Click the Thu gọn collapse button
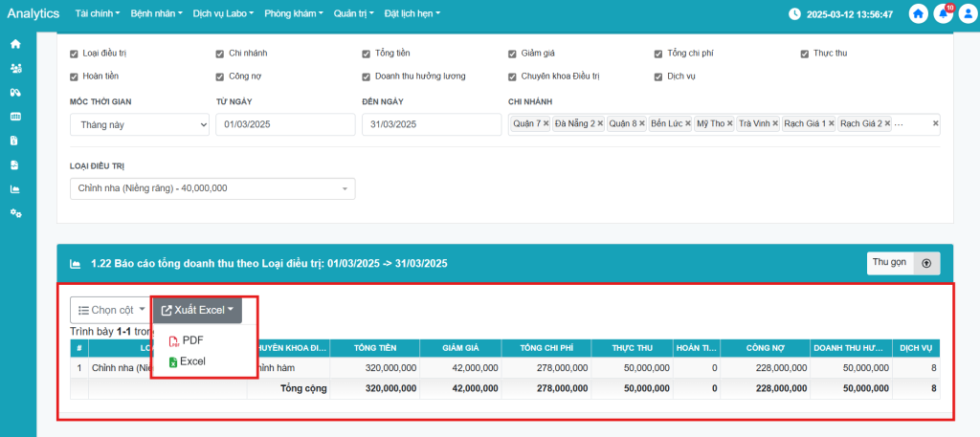The width and height of the screenshot is (980, 437). [904, 263]
